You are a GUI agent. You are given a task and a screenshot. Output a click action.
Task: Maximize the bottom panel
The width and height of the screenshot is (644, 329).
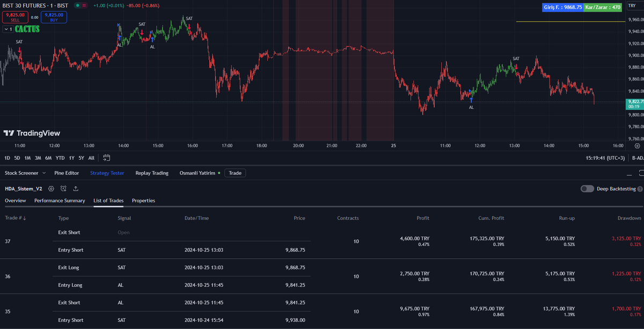(641, 173)
